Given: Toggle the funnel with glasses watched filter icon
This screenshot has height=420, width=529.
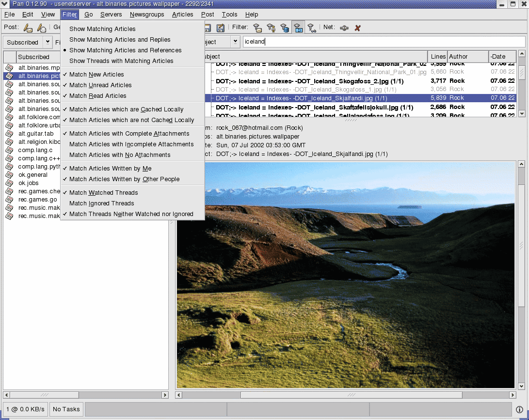Looking at the screenshot, I should [312, 28].
